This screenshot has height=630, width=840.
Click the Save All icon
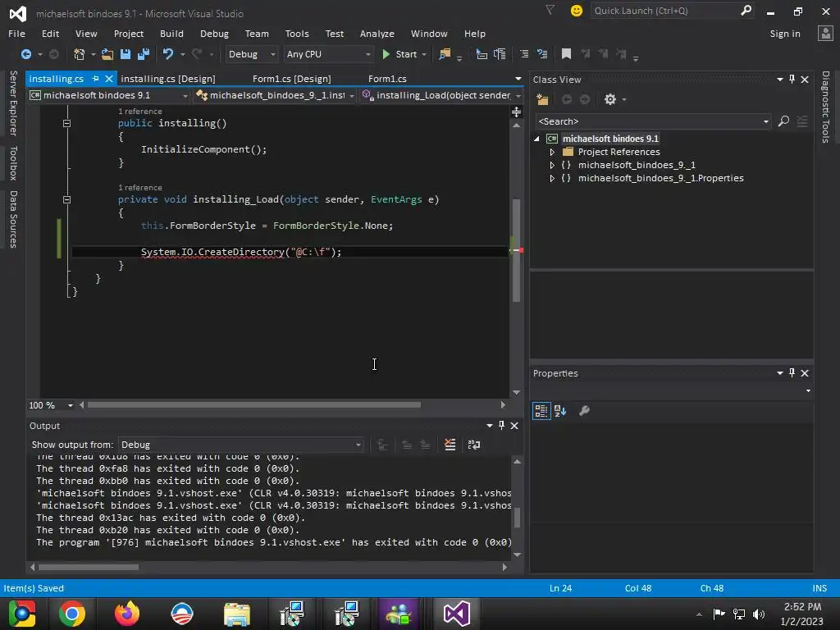pyautogui.click(x=144, y=54)
